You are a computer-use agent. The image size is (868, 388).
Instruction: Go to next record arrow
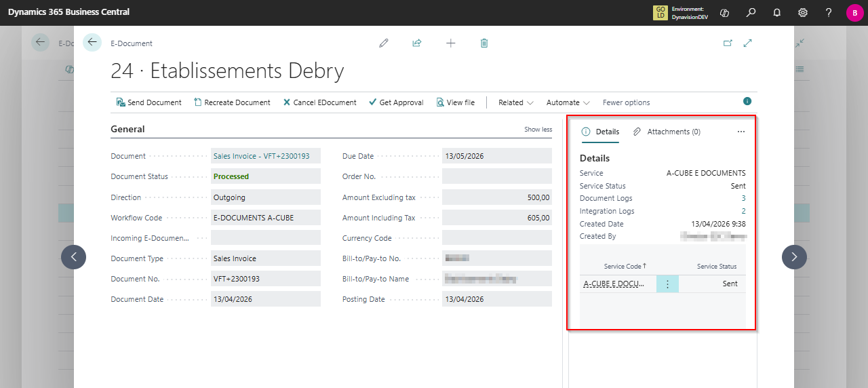(x=794, y=256)
